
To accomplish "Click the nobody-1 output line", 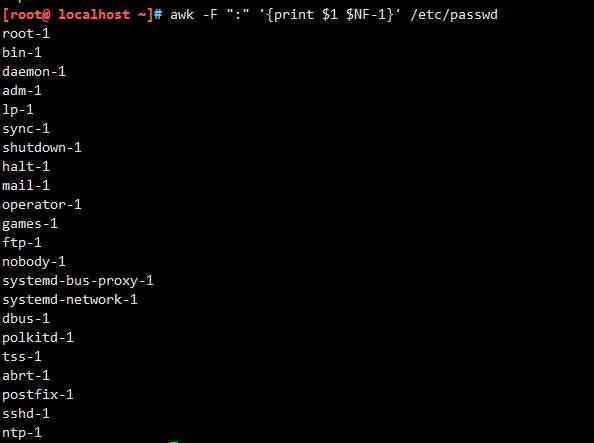I will [x=34, y=261].
